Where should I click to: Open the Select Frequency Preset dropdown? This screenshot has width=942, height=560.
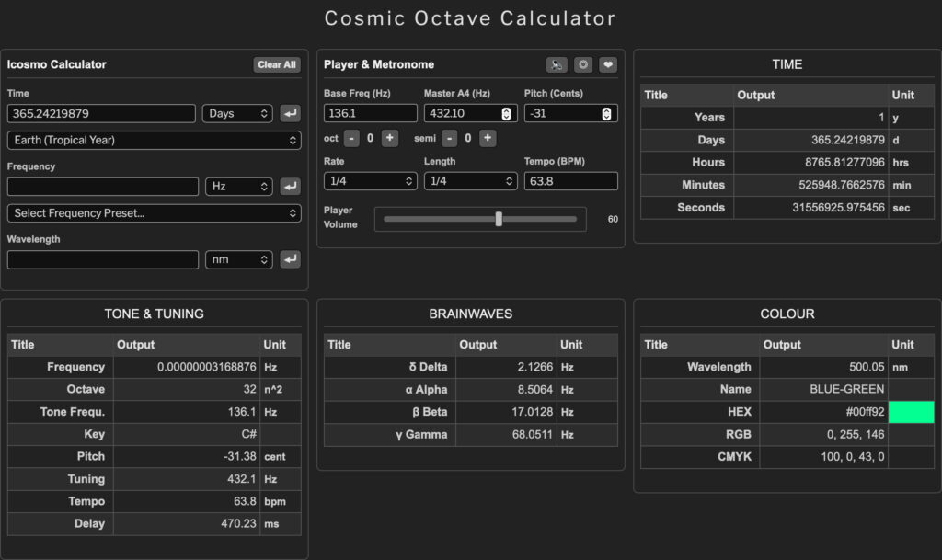pyautogui.click(x=154, y=212)
